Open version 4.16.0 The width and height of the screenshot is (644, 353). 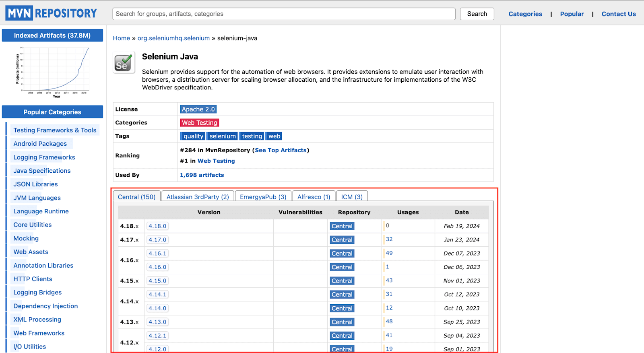(x=157, y=267)
